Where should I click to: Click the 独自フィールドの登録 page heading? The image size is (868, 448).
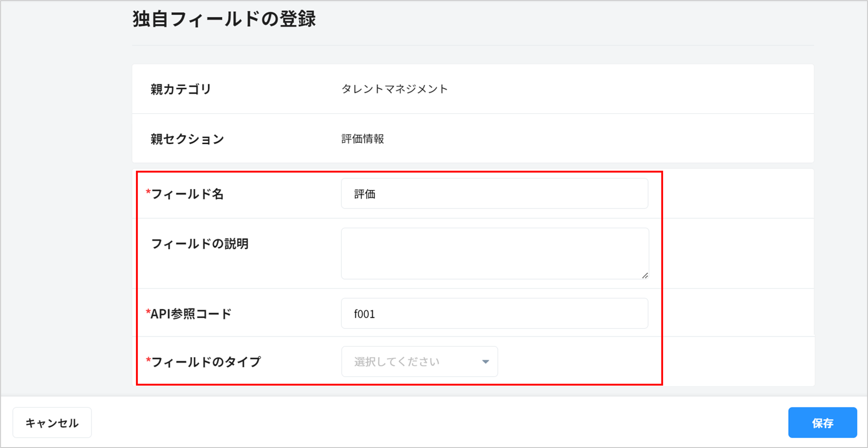click(224, 19)
